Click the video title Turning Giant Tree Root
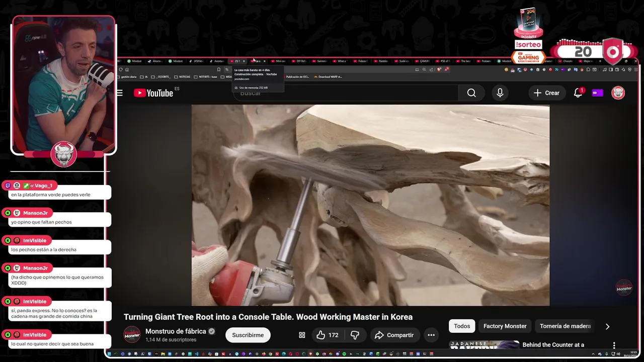The image size is (644, 362). 268,317
